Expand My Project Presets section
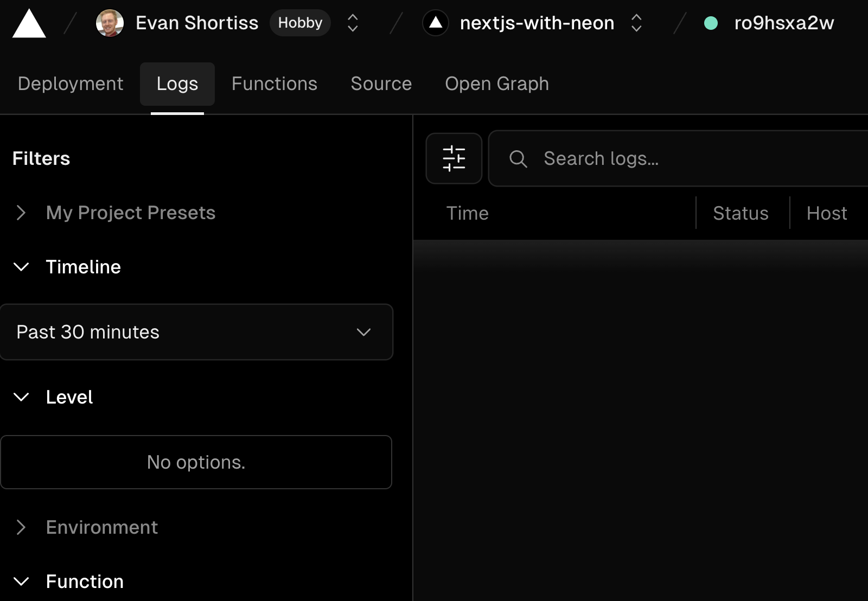The height and width of the screenshot is (601, 868). [x=21, y=213]
